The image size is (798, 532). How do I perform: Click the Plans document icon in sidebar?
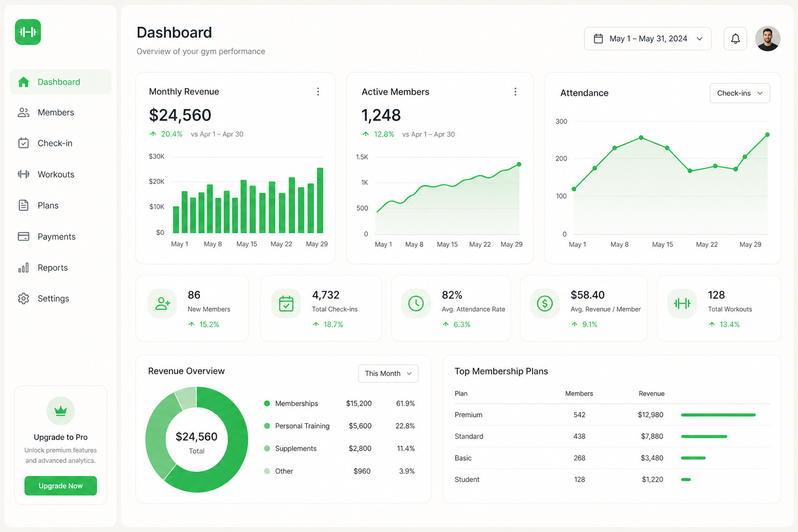23,205
